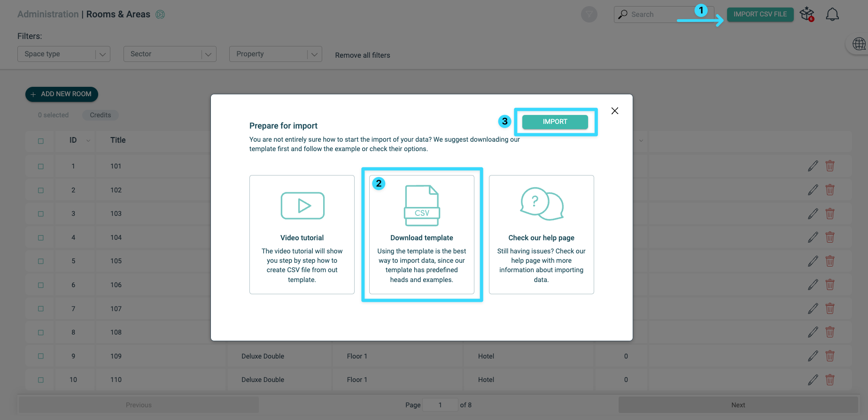Tick the checkbox for room 110
868x420 pixels.
click(x=41, y=380)
